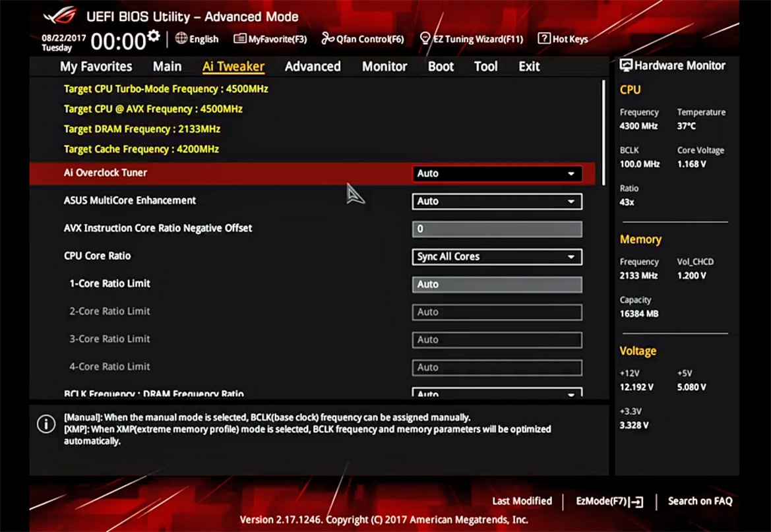Click Target Cache Frequency : 4200MHz text
The width and height of the screenshot is (771, 532).
pos(141,150)
